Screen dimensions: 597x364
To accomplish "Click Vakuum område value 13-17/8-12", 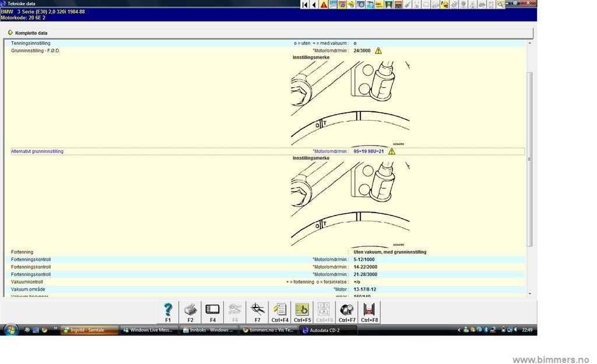I will click(365, 289).
